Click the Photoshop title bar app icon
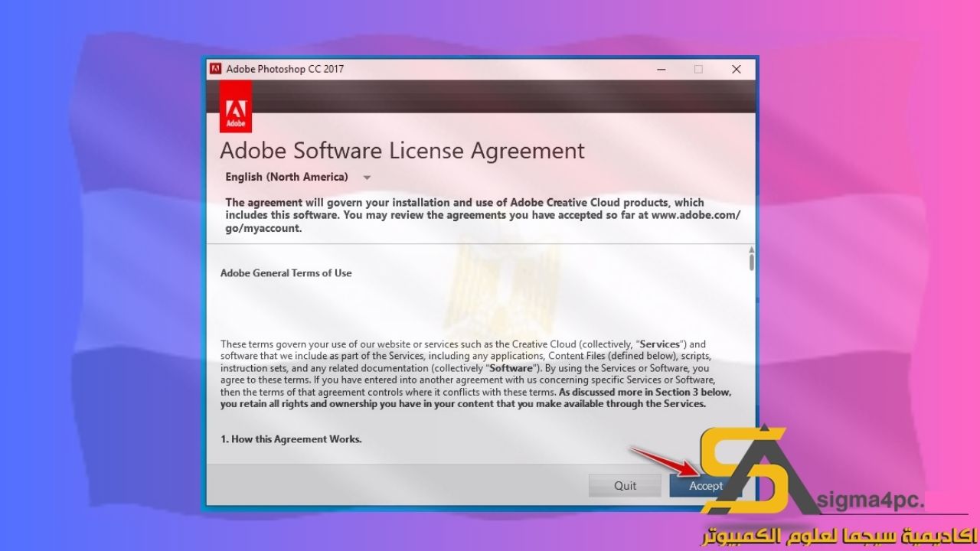This screenshot has width=980, height=551. coord(216,69)
